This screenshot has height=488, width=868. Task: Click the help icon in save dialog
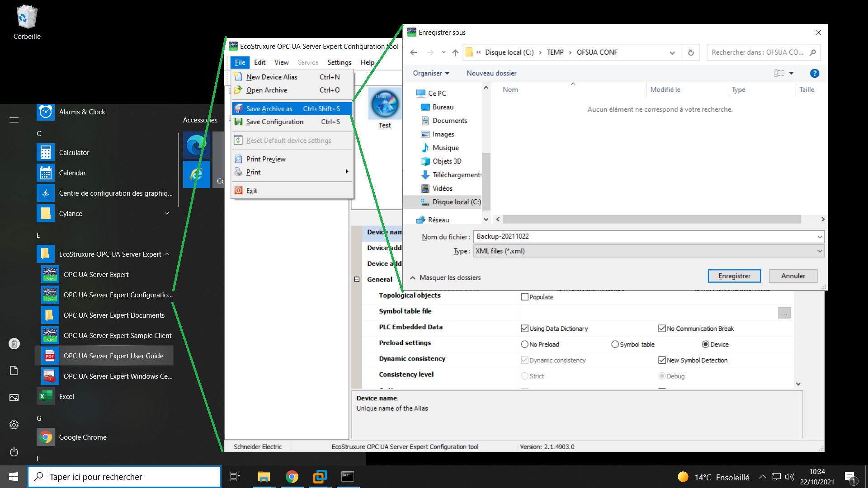pyautogui.click(x=815, y=73)
